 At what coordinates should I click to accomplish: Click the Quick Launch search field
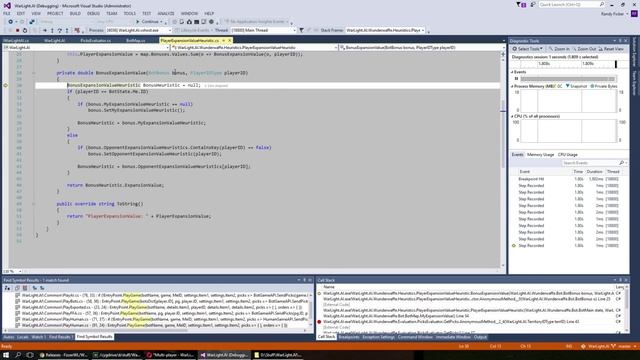pos(571,4)
